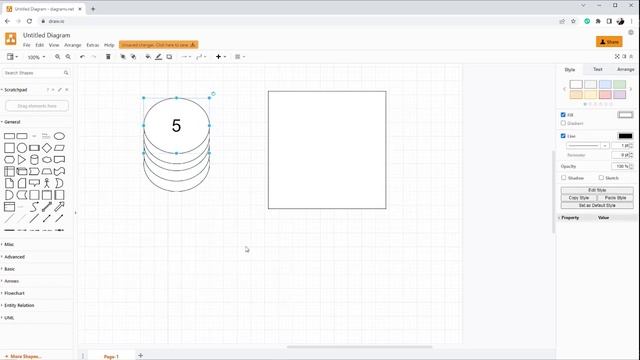Select the actor stick figure shape

pos(47,183)
